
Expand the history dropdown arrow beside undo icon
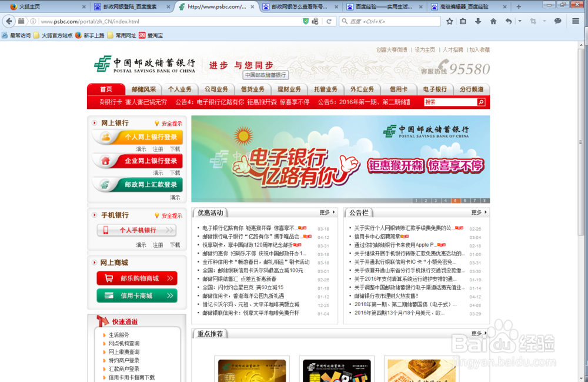(520, 21)
